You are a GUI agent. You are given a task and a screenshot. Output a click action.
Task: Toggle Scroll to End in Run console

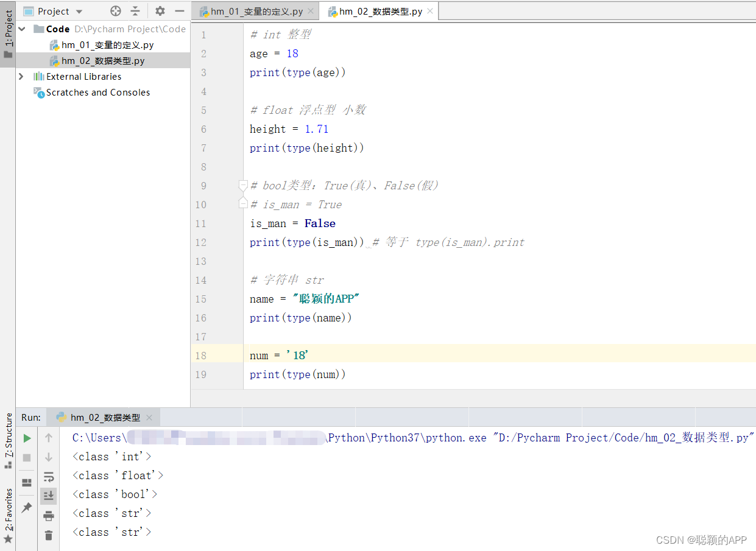tap(49, 496)
